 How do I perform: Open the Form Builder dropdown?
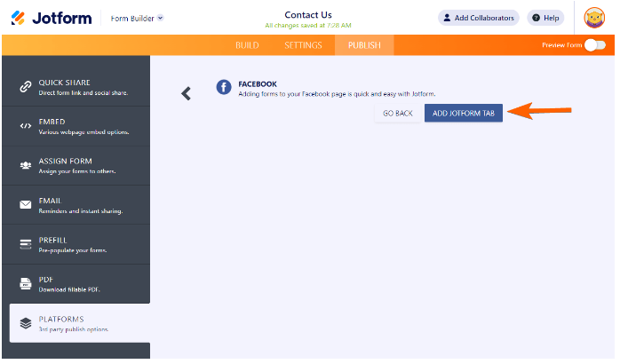coord(137,18)
